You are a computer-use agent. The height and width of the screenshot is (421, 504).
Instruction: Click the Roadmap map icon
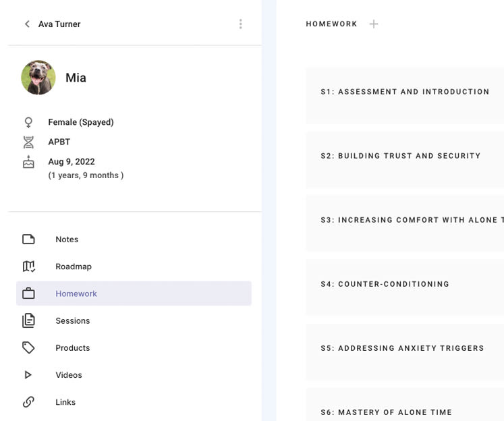28,266
